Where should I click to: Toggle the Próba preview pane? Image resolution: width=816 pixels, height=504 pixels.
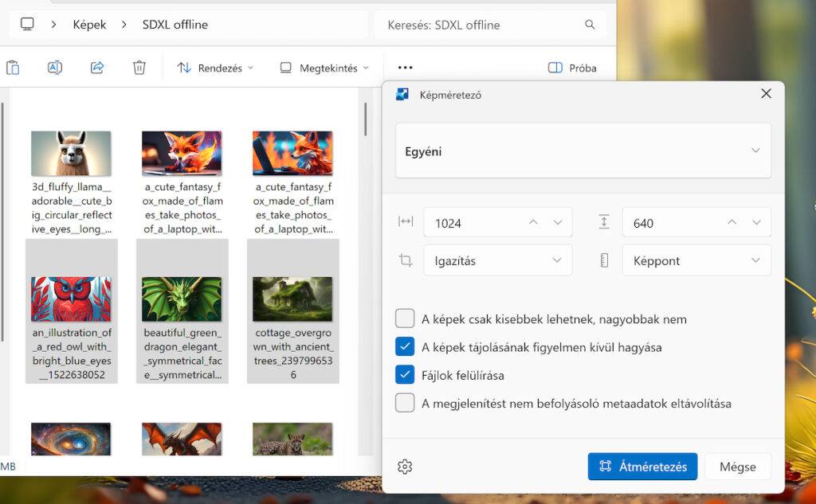tap(572, 68)
